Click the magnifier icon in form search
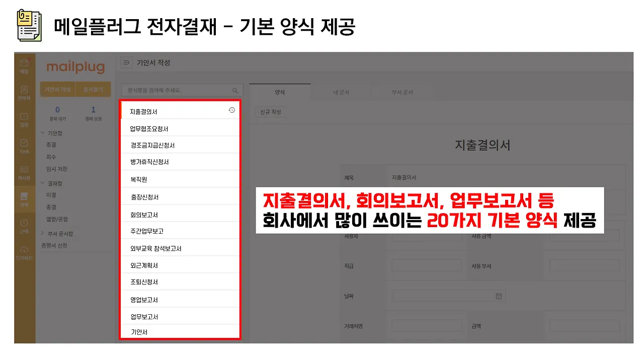This screenshot has height=348, width=644. coord(235,91)
